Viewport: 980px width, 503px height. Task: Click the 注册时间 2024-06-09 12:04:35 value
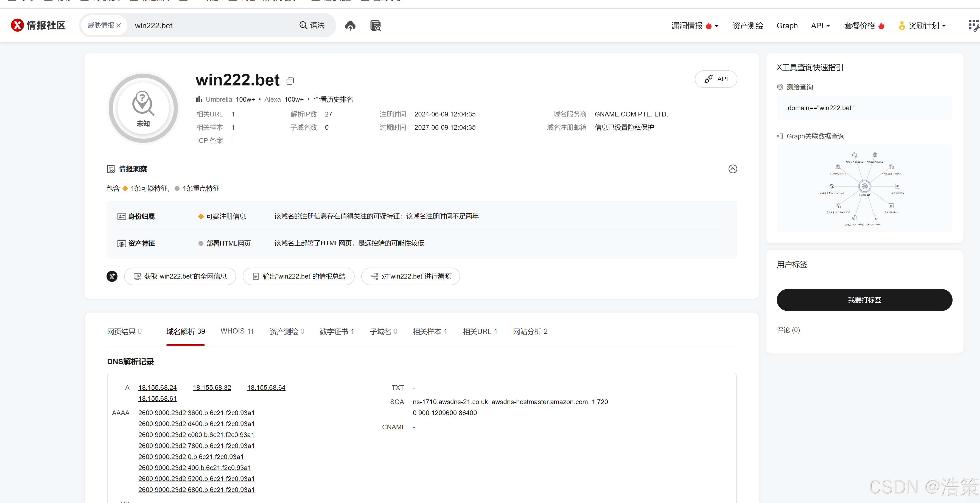click(x=445, y=114)
